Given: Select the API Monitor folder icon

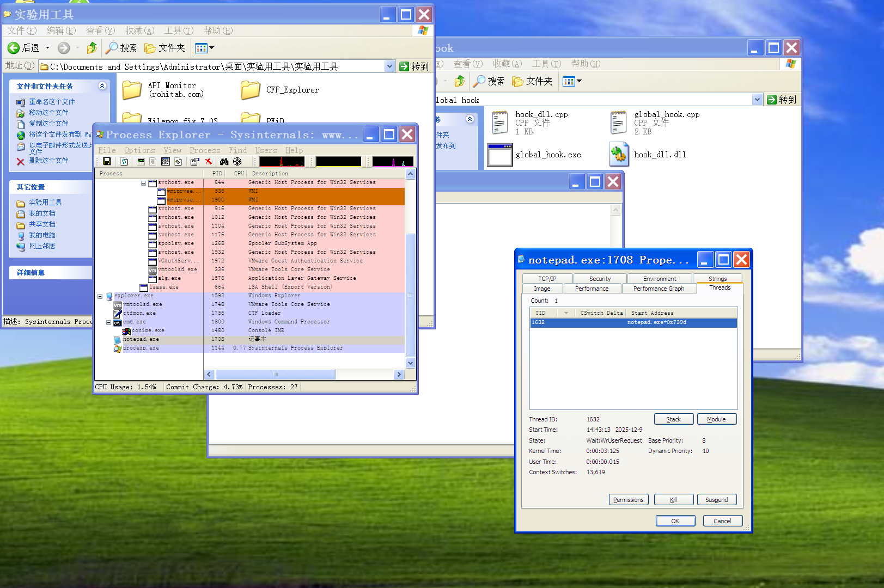Looking at the screenshot, I should pos(132,90).
